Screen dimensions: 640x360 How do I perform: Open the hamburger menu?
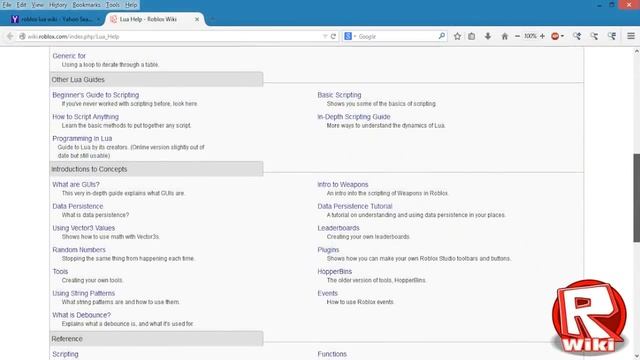(631, 36)
